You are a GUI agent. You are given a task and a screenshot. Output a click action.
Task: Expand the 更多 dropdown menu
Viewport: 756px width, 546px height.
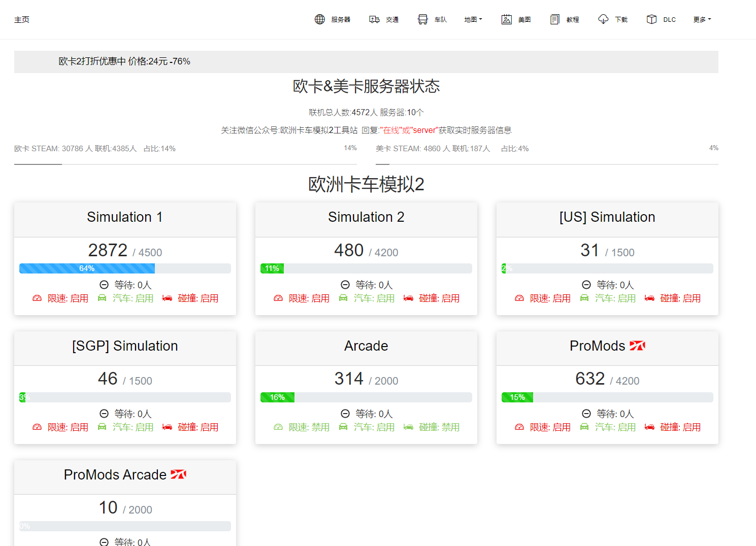[x=702, y=19]
